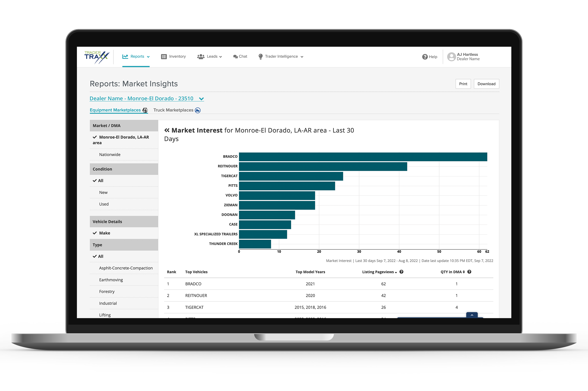
Task: Open the Chat menu item
Action: [240, 57]
